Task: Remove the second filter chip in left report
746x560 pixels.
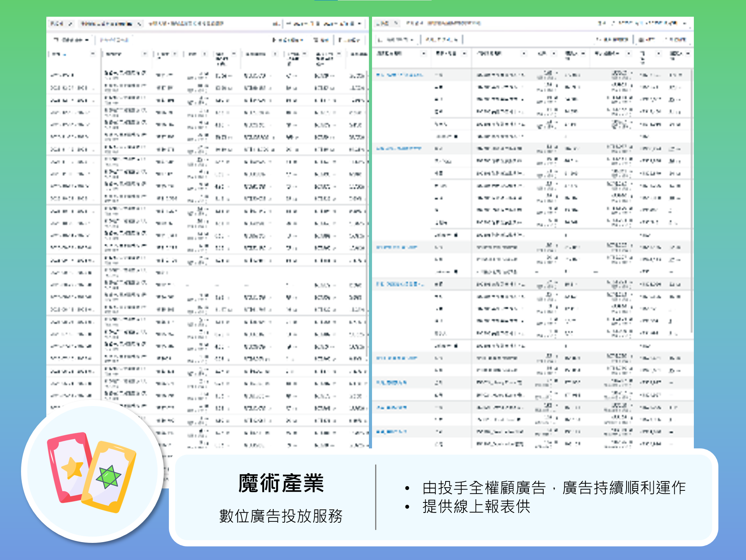Action: 140,24
